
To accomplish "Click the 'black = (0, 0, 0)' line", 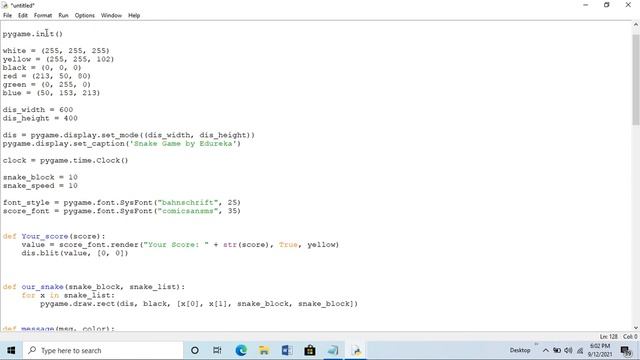I will pos(42,68).
